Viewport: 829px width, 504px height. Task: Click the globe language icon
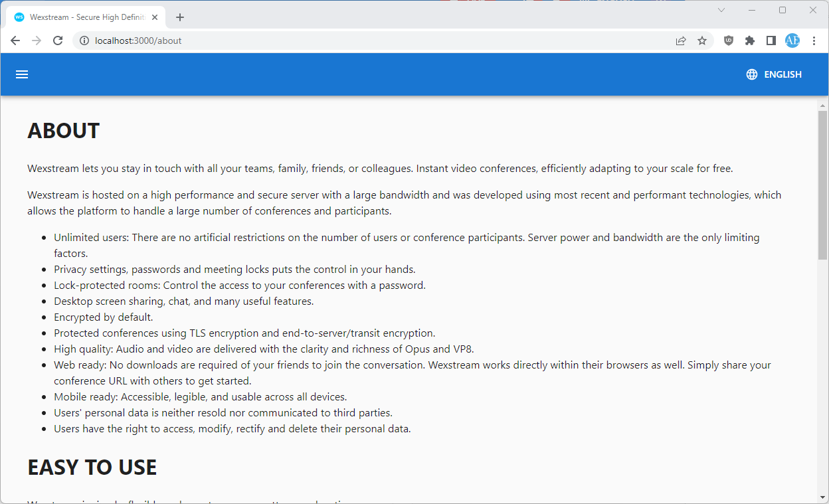[x=752, y=74]
